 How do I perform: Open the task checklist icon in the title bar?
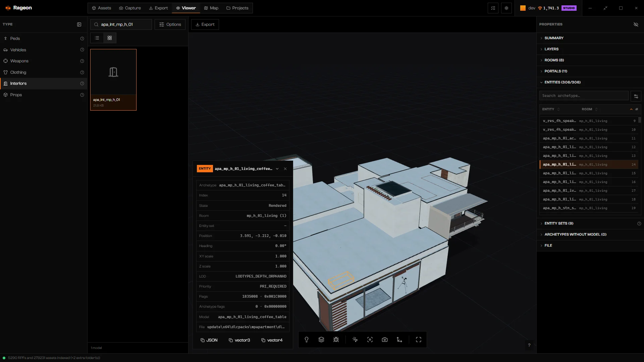point(493,8)
